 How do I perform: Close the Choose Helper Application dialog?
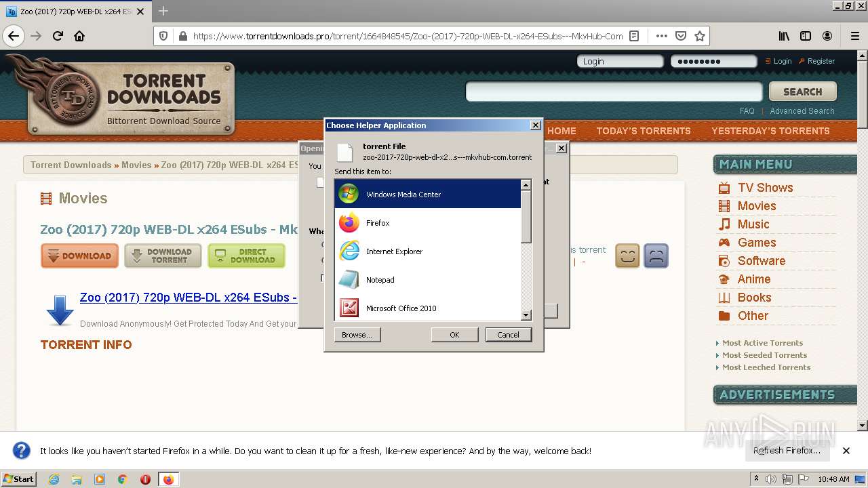point(535,125)
